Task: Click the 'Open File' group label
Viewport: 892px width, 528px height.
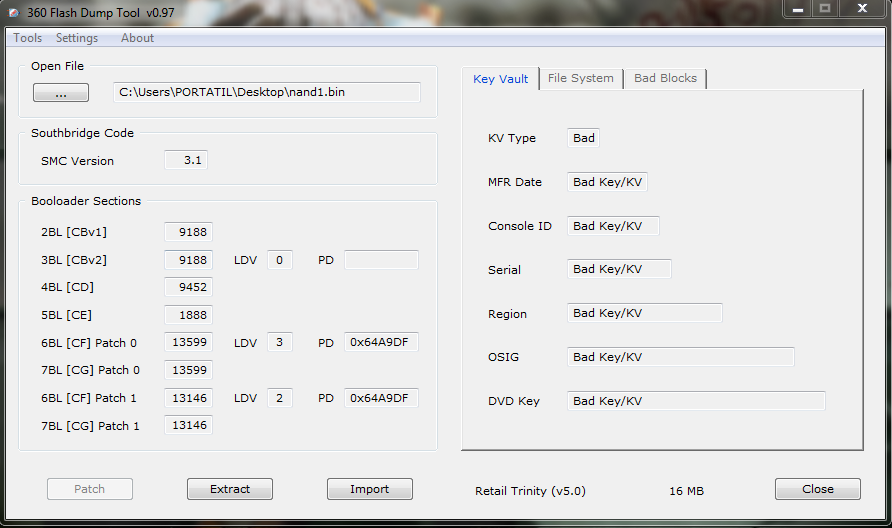Action: 57,67
